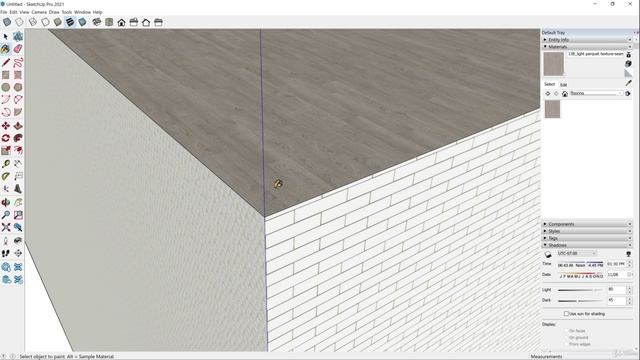Open the Window menu
Image resolution: width=640 pixels, height=360 pixels.
pyautogui.click(x=82, y=12)
